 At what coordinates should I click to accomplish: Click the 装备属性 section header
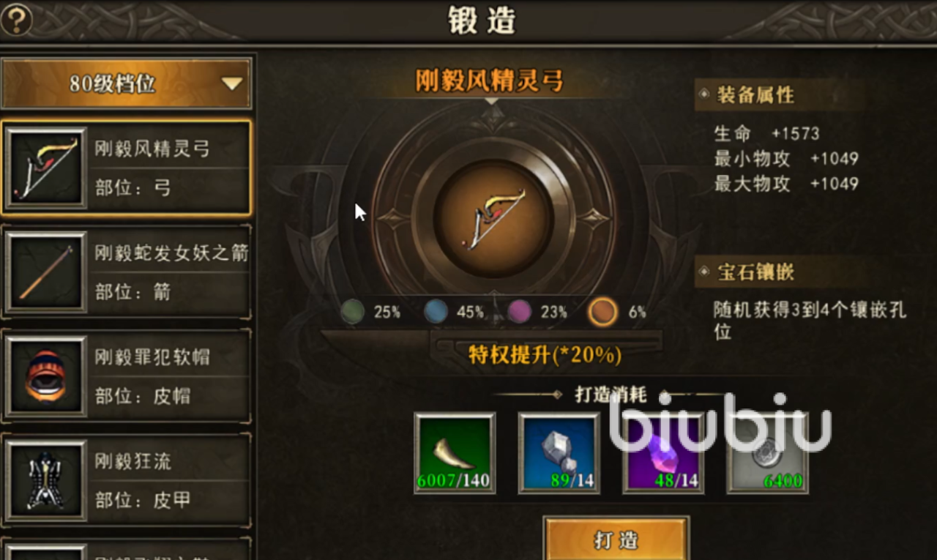tap(755, 95)
